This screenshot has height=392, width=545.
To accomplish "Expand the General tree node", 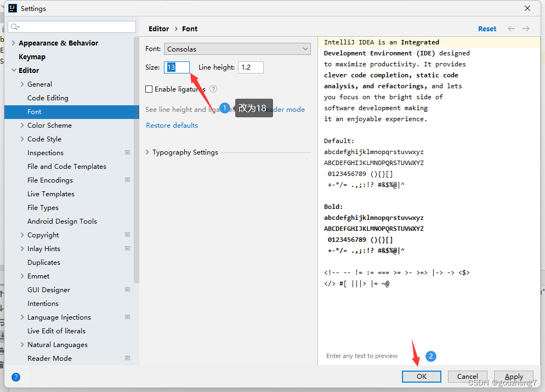I will [22, 84].
